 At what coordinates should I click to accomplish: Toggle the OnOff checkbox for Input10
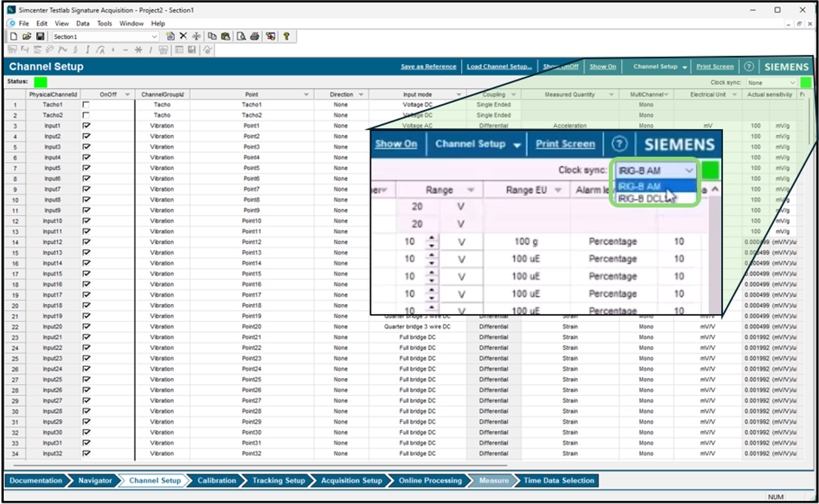coord(86,221)
